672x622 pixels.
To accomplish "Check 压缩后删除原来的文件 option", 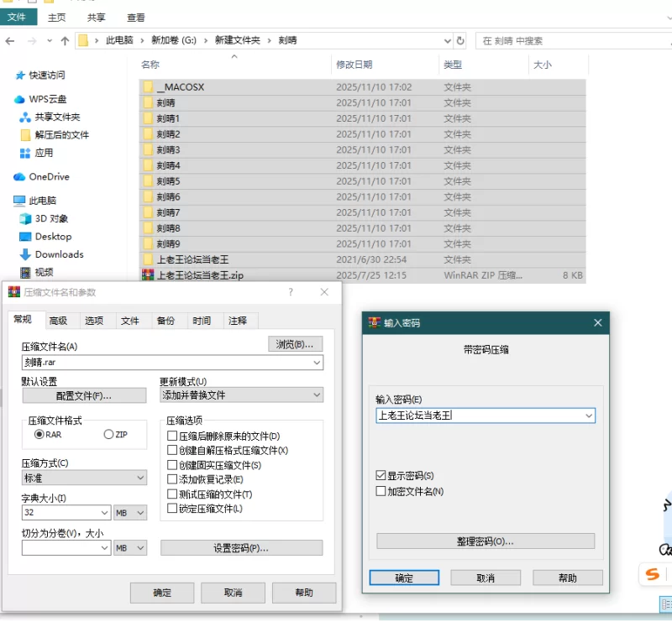I will click(x=172, y=436).
